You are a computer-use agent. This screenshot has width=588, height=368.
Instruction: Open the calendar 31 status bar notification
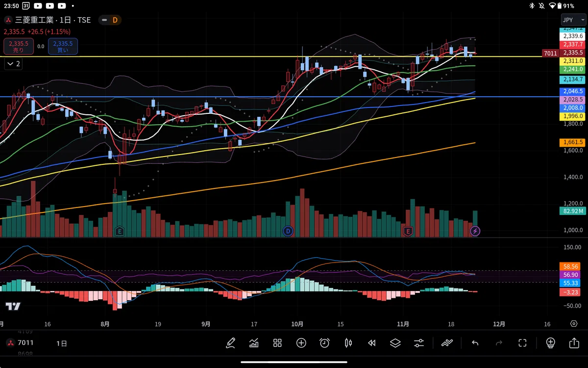pos(25,6)
